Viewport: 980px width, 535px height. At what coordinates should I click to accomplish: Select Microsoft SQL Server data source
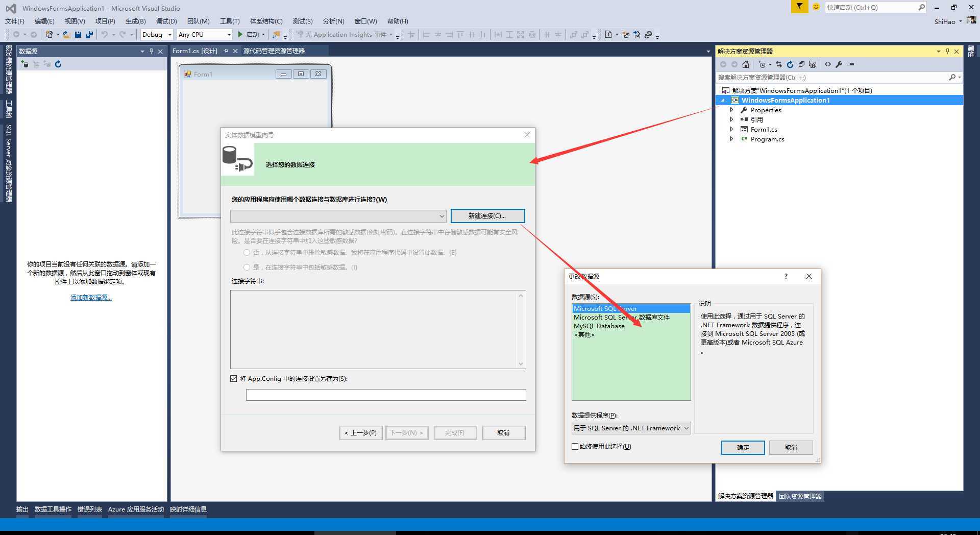[631, 308]
